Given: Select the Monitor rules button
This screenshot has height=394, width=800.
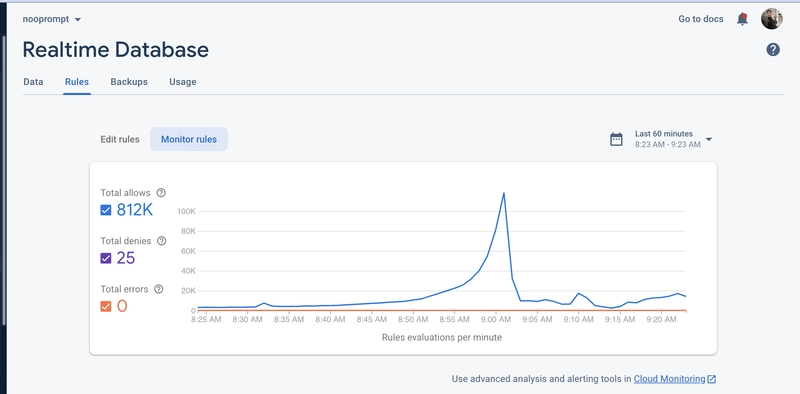Looking at the screenshot, I should (189, 139).
